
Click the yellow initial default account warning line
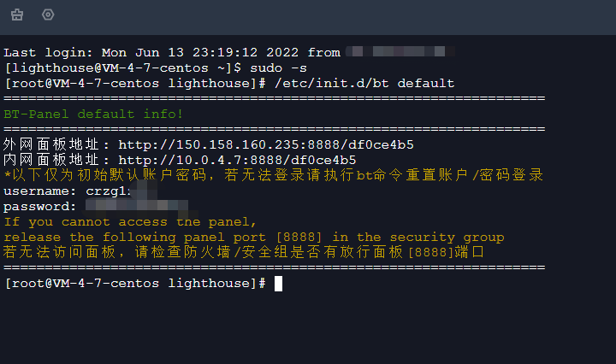click(274, 175)
